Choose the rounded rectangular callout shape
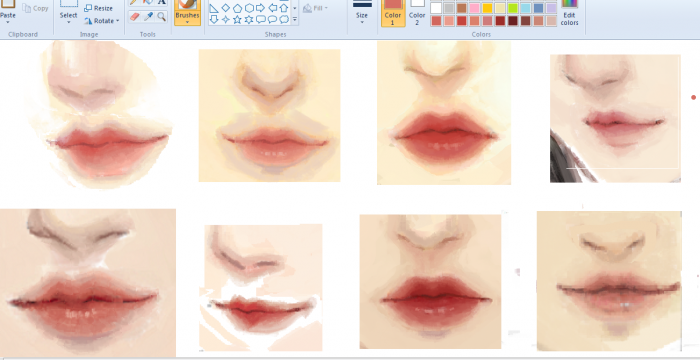The width and height of the screenshot is (700, 360). pos(261,19)
